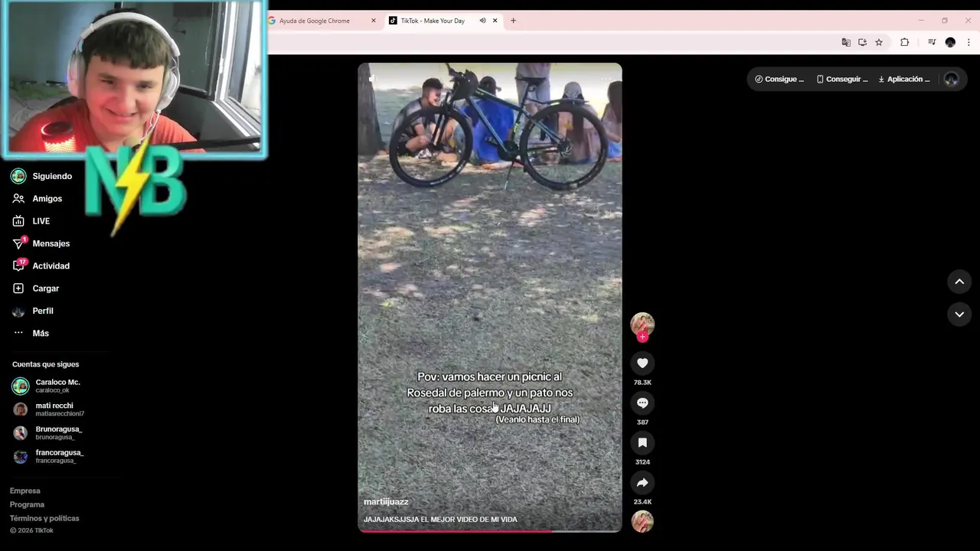The image size is (980, 551).
Task: Share video using arrow icon
Action: [x=642, y=483]
